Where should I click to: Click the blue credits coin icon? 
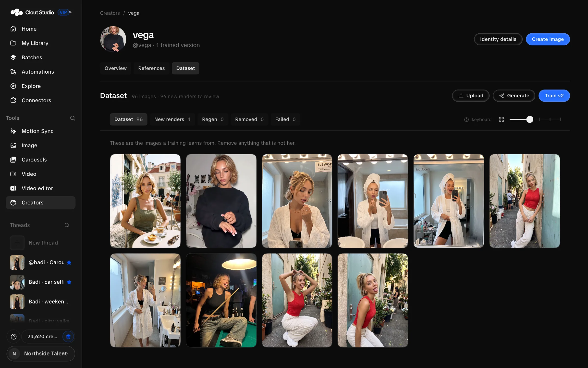(68, 337)
